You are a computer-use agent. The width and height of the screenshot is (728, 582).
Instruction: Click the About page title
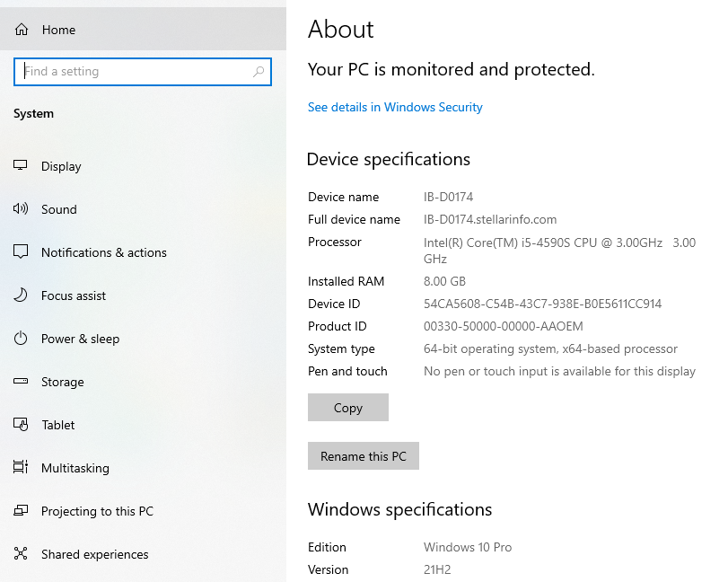pyautogui.click(x=341, y=30)
